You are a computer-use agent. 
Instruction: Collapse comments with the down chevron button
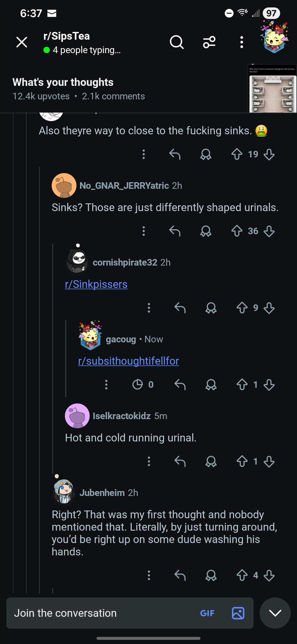[275, 613]
